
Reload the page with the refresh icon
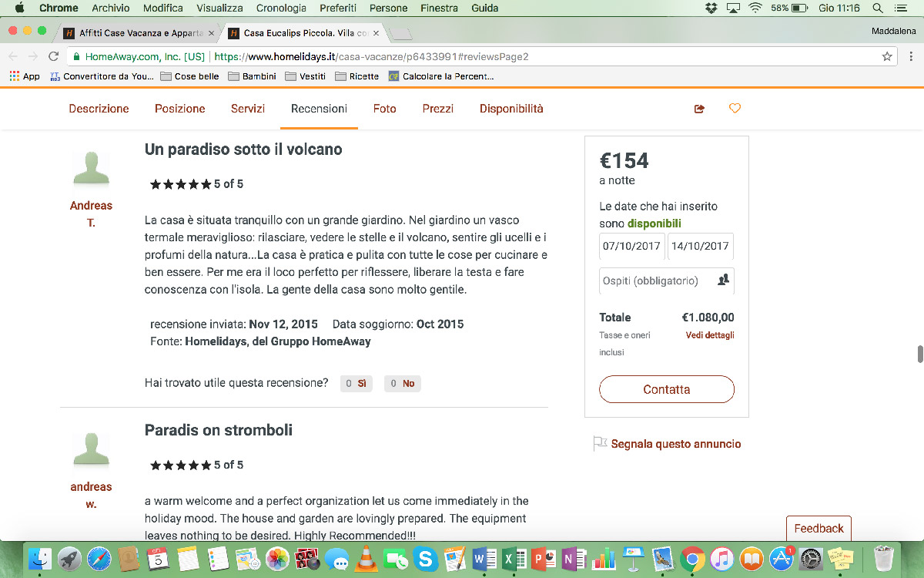click(x=53, y=56)
